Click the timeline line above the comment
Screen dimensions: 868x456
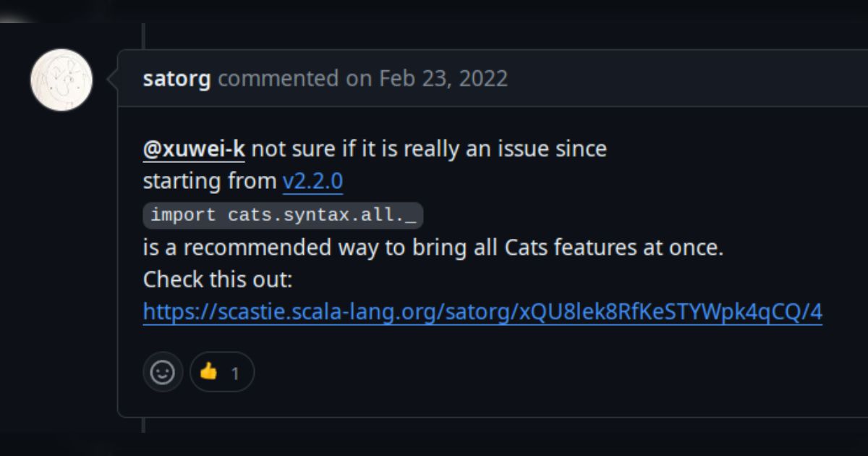142,35
